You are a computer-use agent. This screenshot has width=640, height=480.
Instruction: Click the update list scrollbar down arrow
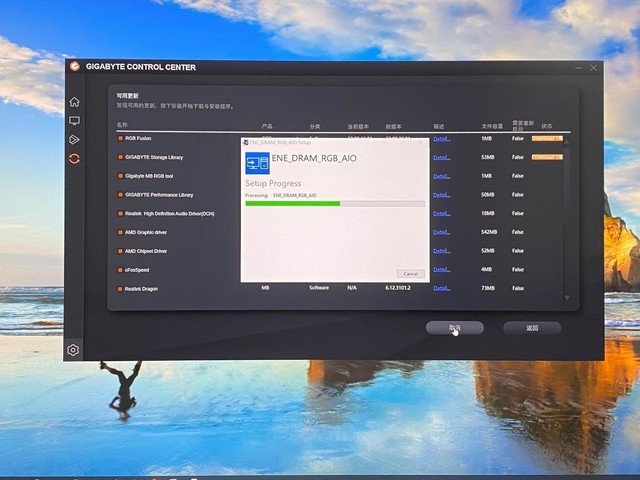click(567, 298)
